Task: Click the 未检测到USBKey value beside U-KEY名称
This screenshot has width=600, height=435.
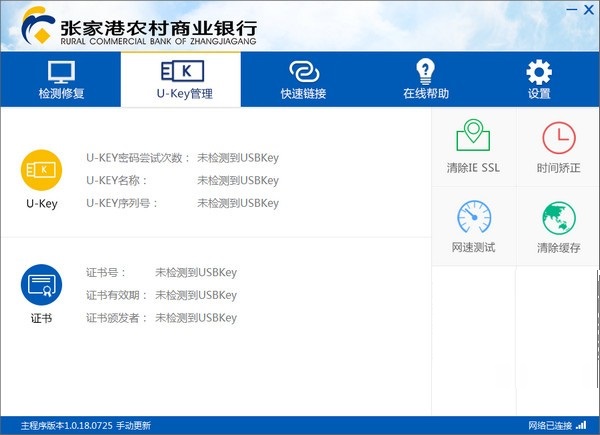Action: [x=238, y=180]
